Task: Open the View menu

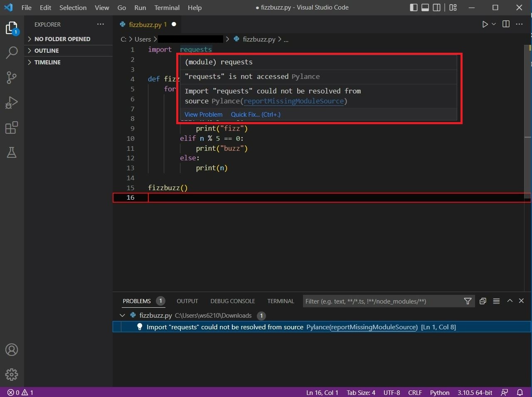Action: [102, 7]
